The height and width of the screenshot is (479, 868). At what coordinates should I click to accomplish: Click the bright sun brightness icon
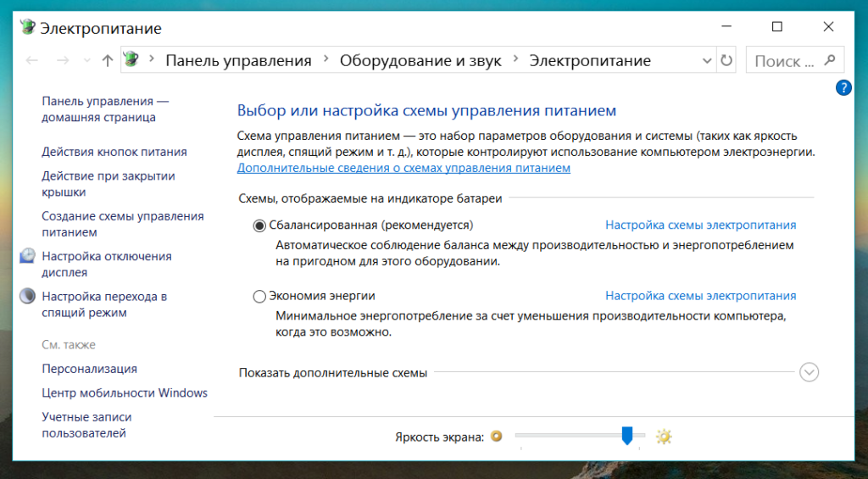[x=663, y=437]
